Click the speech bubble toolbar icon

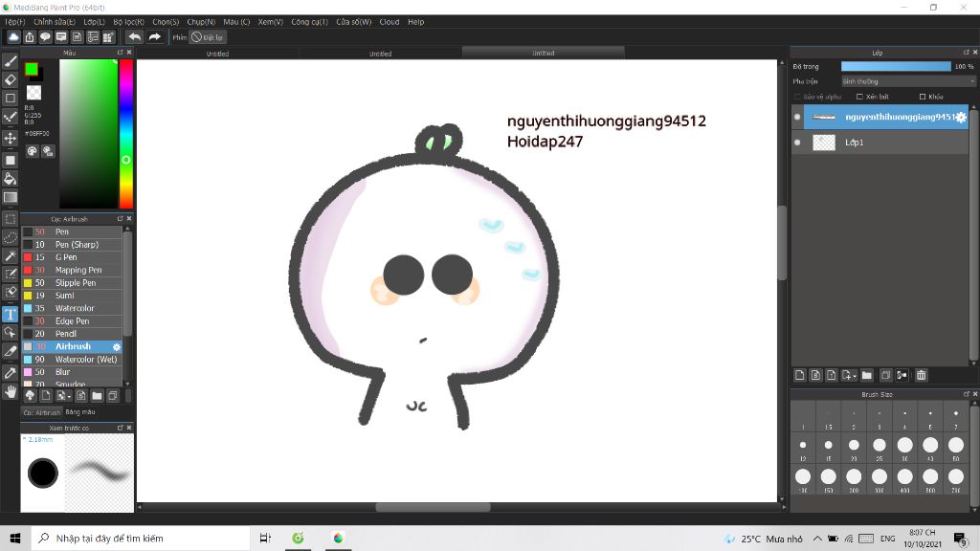tap(45, 37)
